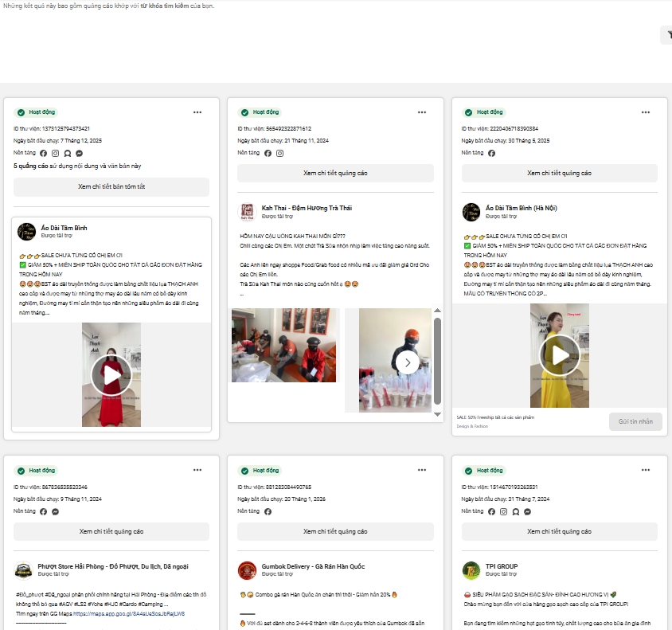Click Instagram icon in the Kah Thai ad card
The height and width of the screenshot is (630, 672).
point(279,153)
